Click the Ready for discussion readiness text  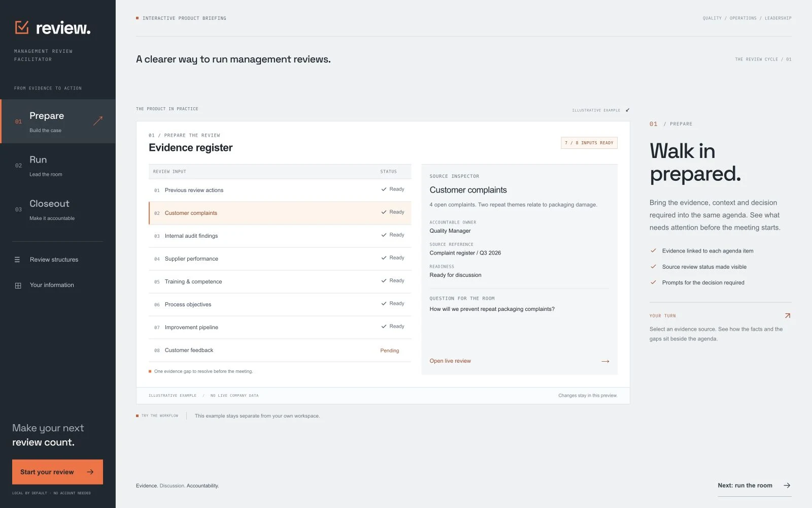click(456, 275)
